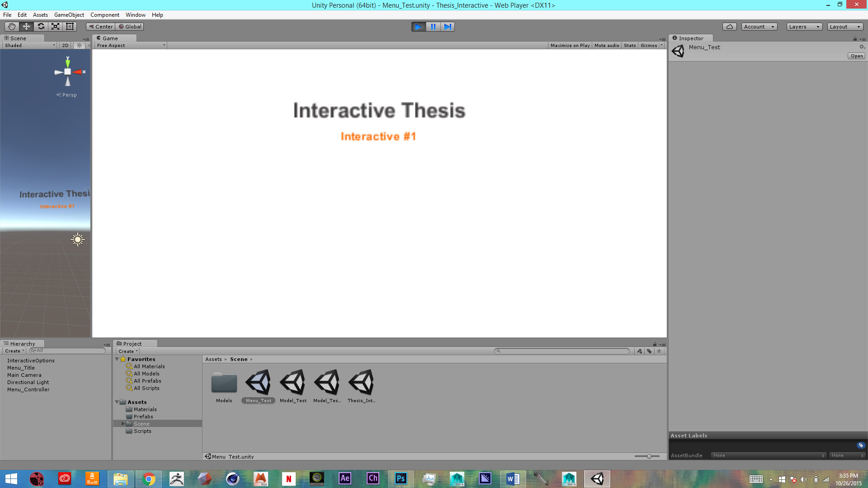Image resolution: width=868 pixels, height=488 pixels.
Task: Select the Hand tool
Action: [12, 27]
